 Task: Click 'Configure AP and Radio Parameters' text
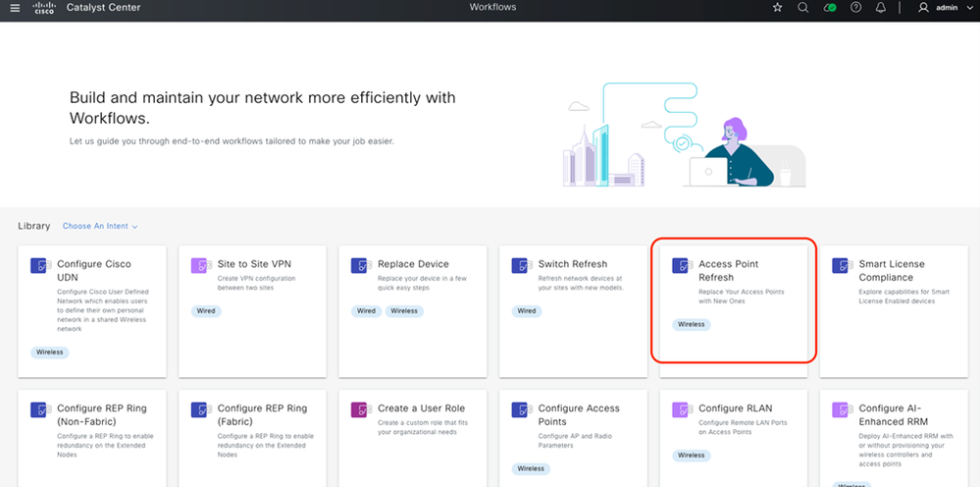pyautogui.click(x=575, y=441)
